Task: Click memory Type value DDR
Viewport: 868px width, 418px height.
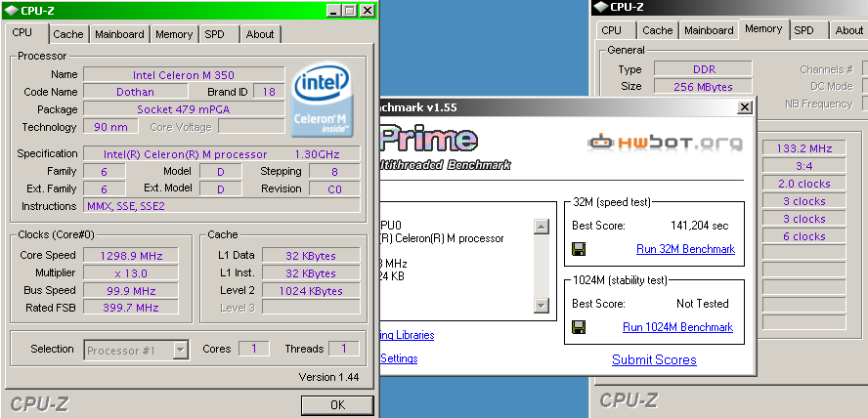Action: tap(703, 69)
